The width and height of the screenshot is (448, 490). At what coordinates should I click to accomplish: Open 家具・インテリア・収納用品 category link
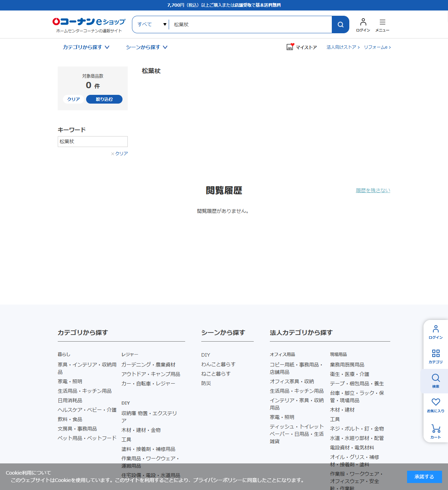(87, 368)
